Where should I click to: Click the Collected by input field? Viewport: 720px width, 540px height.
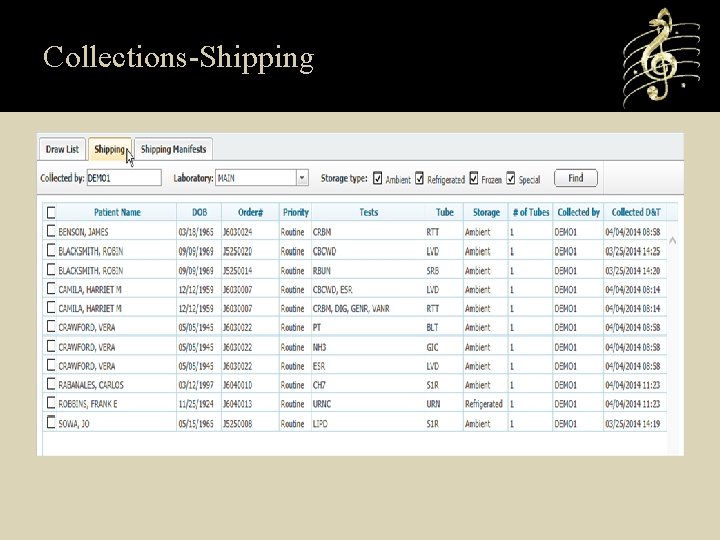pyautogui.click(x=124, y=178)
